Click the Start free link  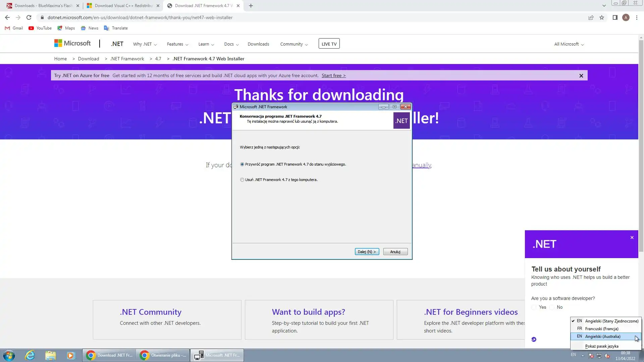(333, 75)
